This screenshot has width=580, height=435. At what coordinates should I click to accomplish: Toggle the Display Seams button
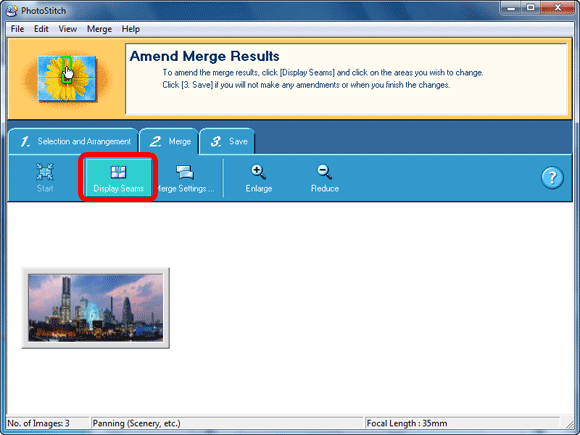point(118,177)
